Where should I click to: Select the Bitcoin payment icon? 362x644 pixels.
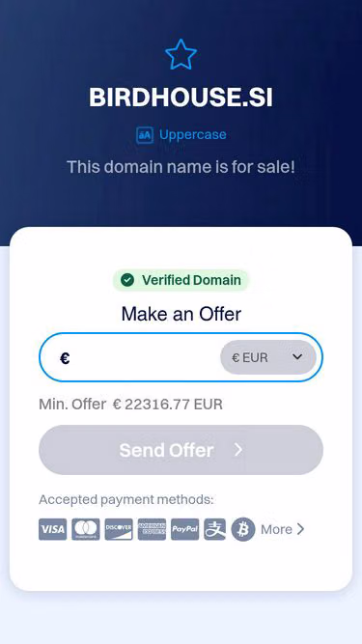coord(243,529)
